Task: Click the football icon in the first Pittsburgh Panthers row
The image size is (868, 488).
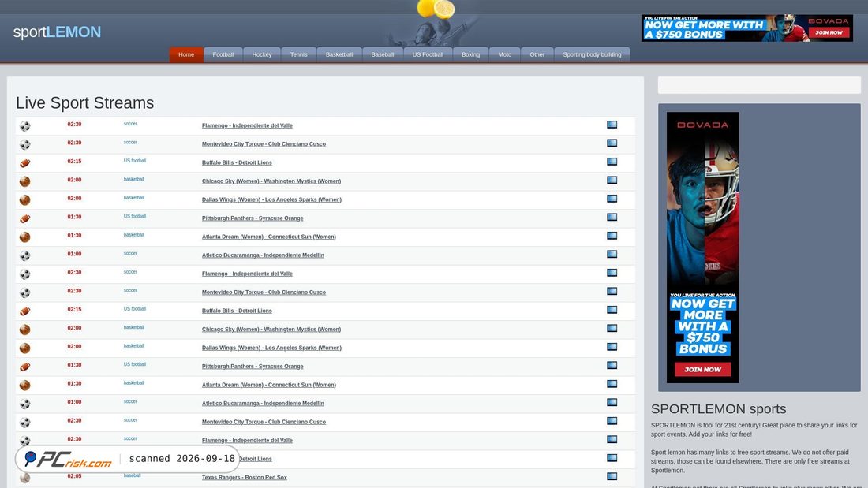Action: pyautogui.click(x=25, y=218)
